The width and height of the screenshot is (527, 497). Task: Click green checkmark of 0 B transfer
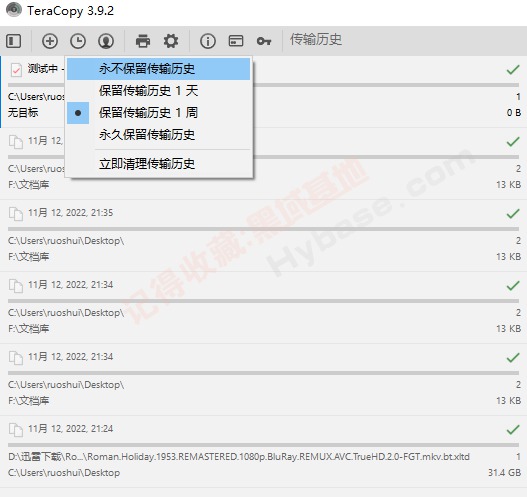point(513,70)
